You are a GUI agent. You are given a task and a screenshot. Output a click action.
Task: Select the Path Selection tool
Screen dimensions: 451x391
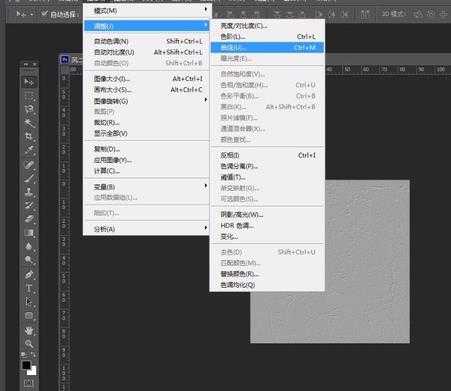click(29, 302)
